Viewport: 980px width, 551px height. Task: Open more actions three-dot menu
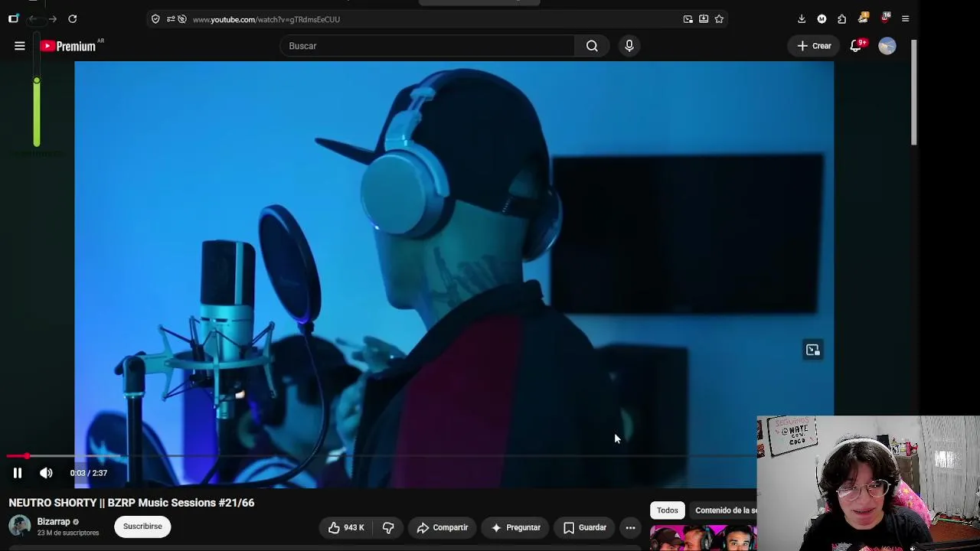click(630, 527)
